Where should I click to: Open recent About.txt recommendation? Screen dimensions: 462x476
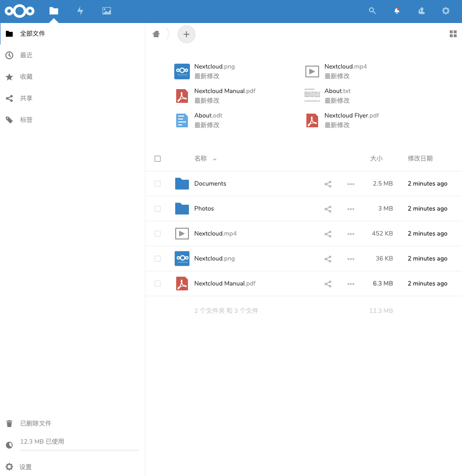coord(327,96)
